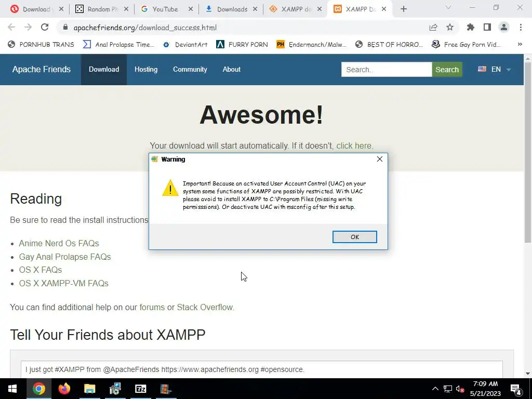
Task: Click the tweet text box about #XAMPP
Action: coord(262,369)
